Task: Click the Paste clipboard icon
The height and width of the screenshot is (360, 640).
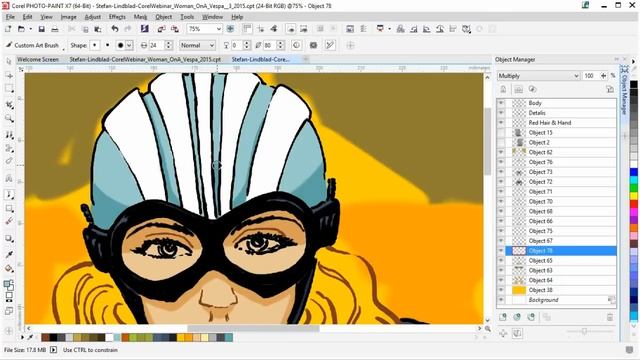Action: [x=98, y=29]
